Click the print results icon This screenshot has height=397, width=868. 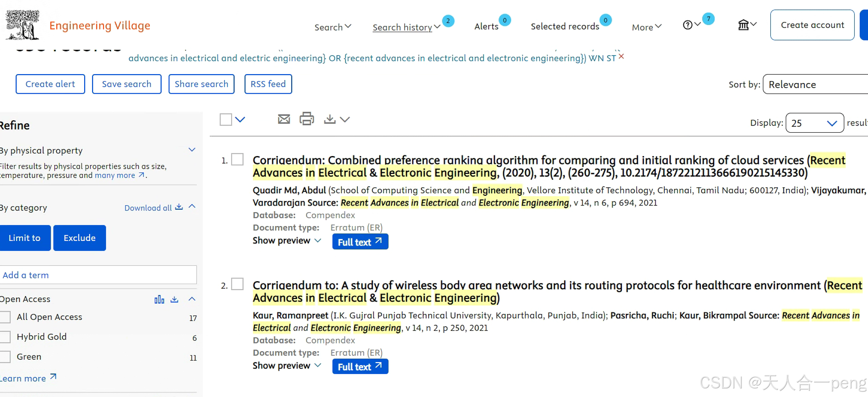tap(306, 119)
